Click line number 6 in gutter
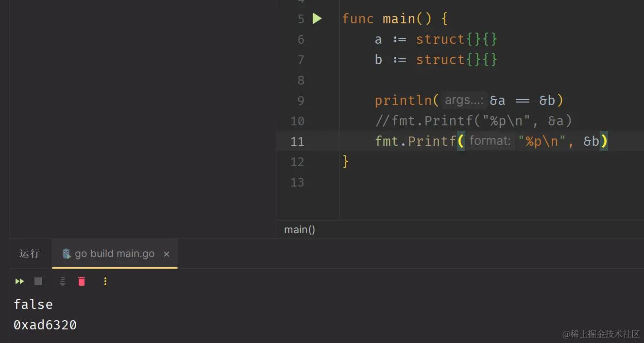 point(301,39)
